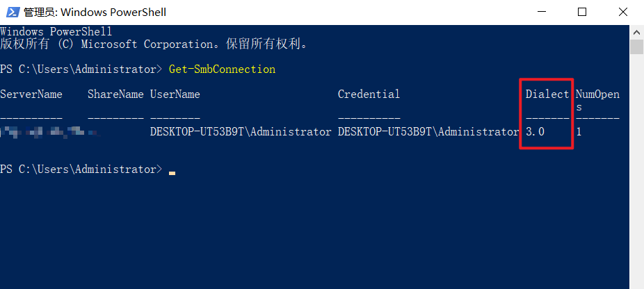Open the PowerShell icon system menu
This screenshot has height=289, width=644.
[13, 12]
